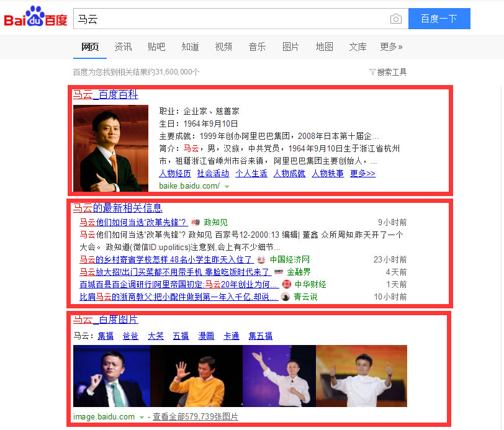
Task: Open news 百城百县百企调研行|阿里帝国初定
Action: pyautogui.click(x=179, y=284)
